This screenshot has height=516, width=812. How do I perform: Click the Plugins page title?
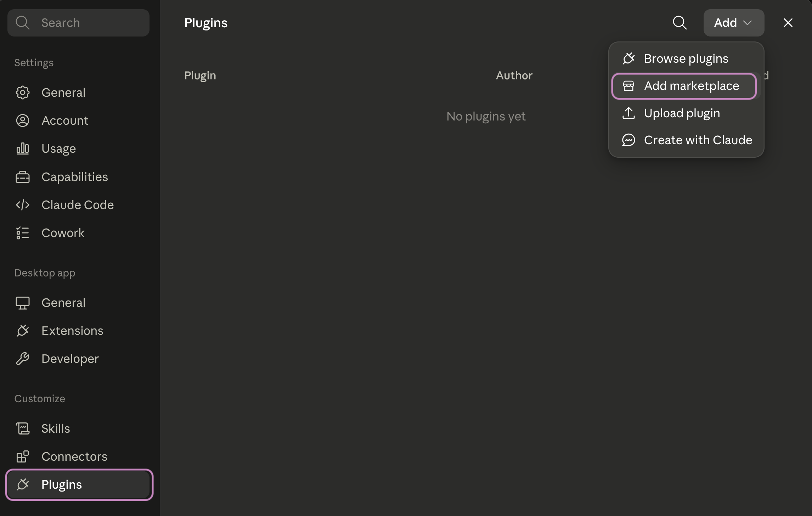pyautogui.click(x=206, y=23)
